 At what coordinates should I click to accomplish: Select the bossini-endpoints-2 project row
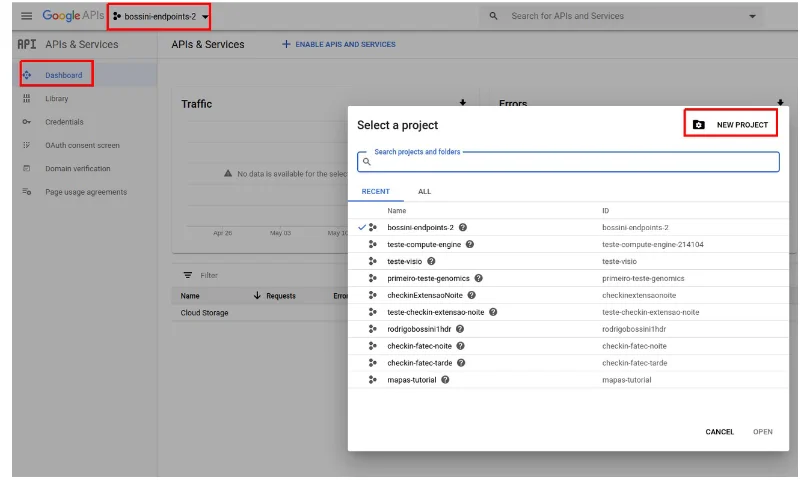[x=568, y=228]
